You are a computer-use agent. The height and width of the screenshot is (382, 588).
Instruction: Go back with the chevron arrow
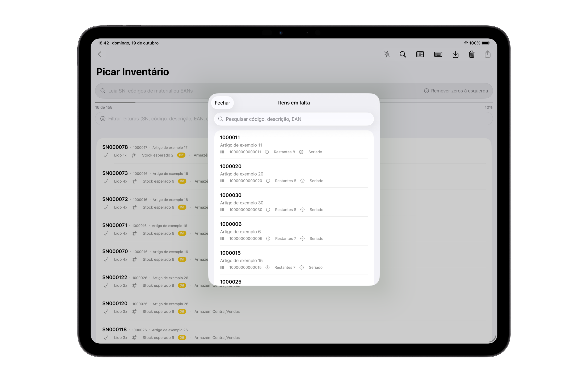click(x=100, y=54)
